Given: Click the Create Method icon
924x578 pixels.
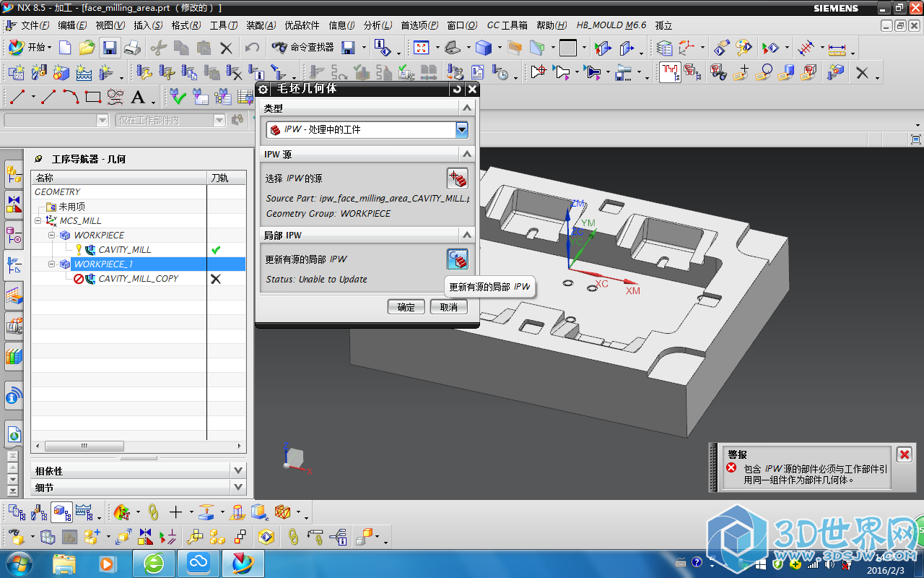Looking at the screenshot, I should tap(84, 72).
